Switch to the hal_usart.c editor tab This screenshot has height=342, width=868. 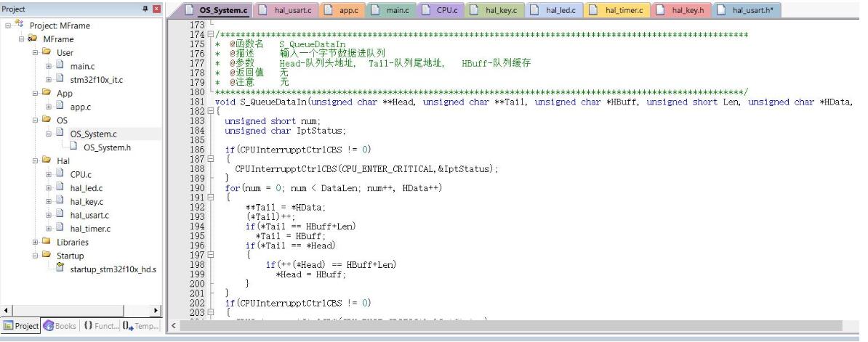coord(286,10)
